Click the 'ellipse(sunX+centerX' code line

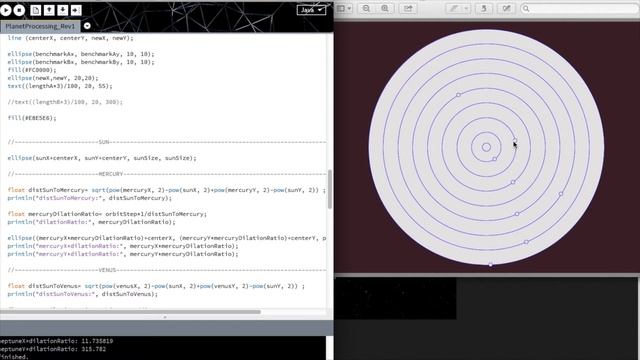[102, 158]
